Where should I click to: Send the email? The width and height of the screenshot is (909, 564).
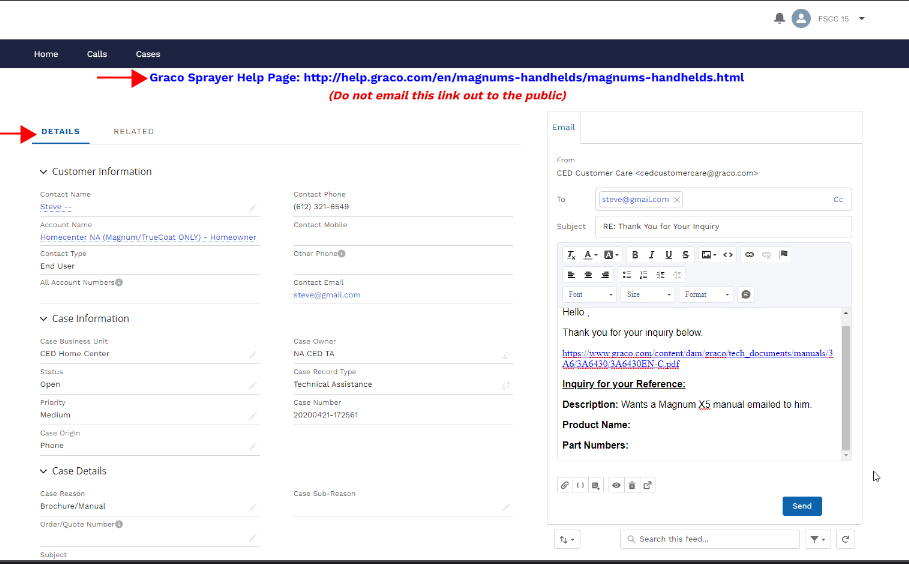pyautogui.click(x=802, y=506)
